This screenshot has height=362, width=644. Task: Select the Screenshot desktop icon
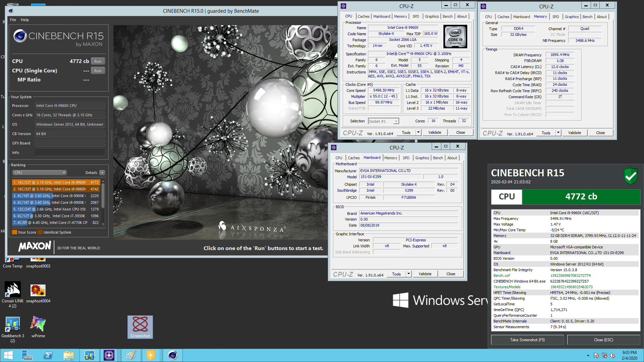point(140,327)
